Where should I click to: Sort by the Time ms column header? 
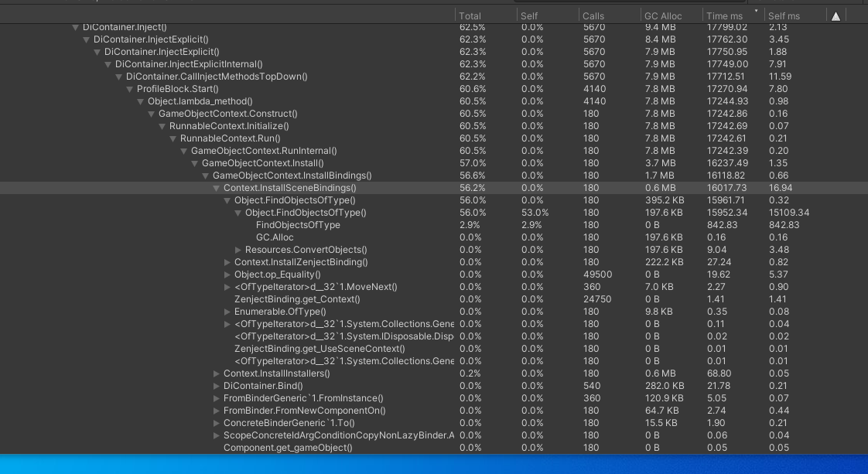725,16
